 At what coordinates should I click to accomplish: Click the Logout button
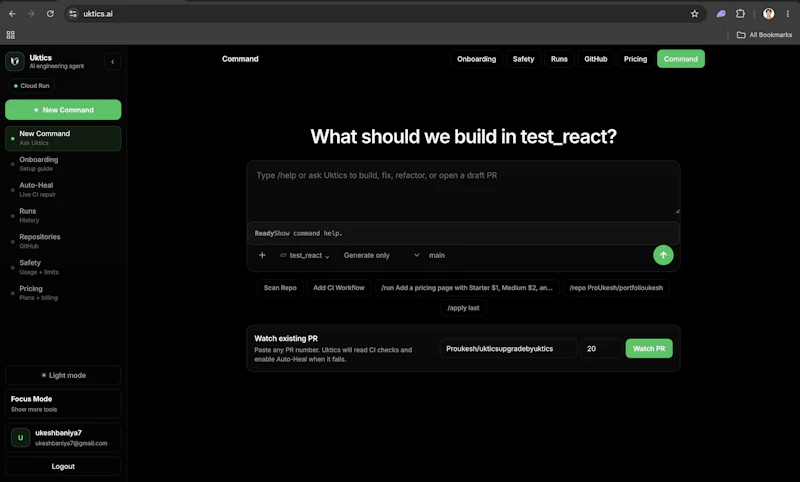click(63, 466)
